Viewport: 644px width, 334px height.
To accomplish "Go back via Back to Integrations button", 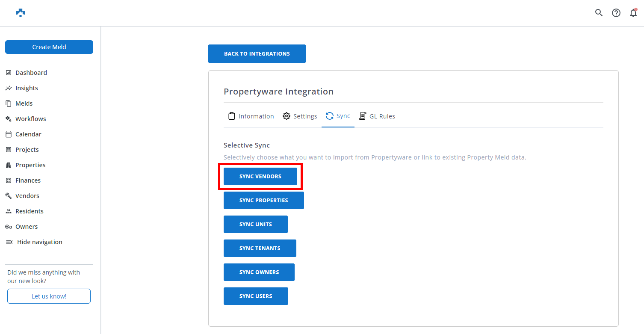I will coord(257,54).
